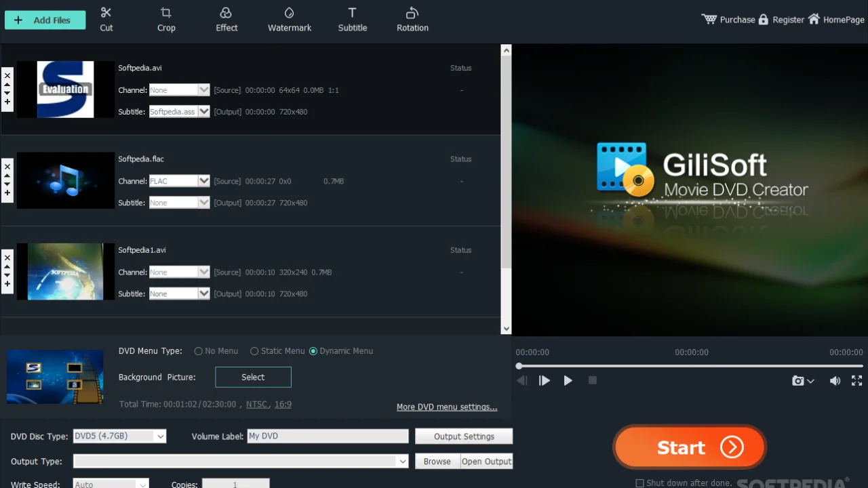Step forward one frame in the preview
The image size is (868, 488).
point(545,381)
